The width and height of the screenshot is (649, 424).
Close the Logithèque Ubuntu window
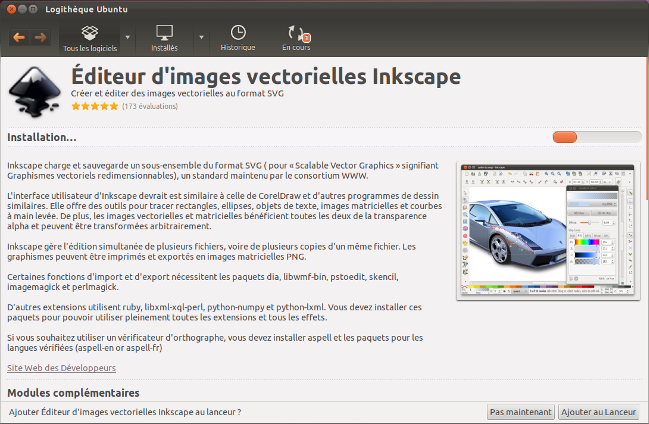(x=11, y=9)
